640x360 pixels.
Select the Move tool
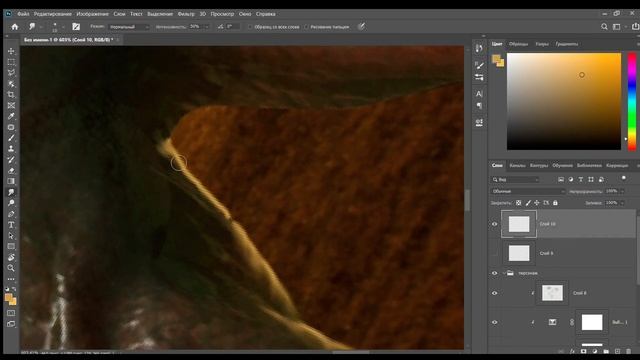point(11,51)
